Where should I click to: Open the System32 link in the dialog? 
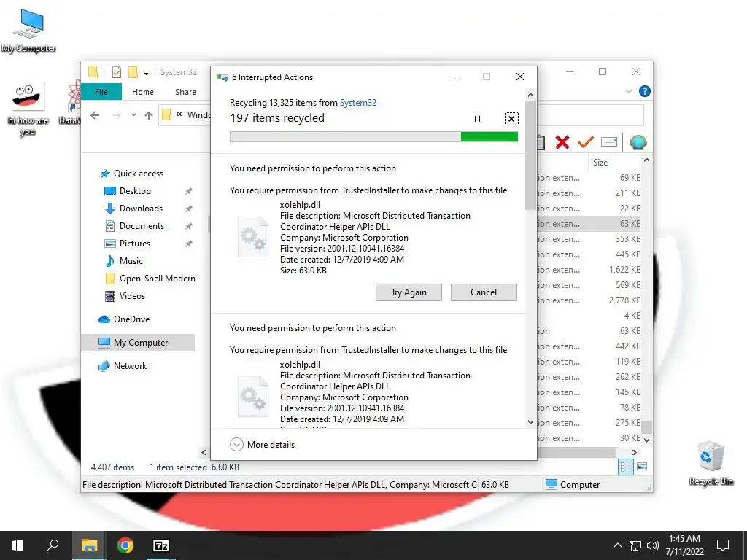pos(357,102)
